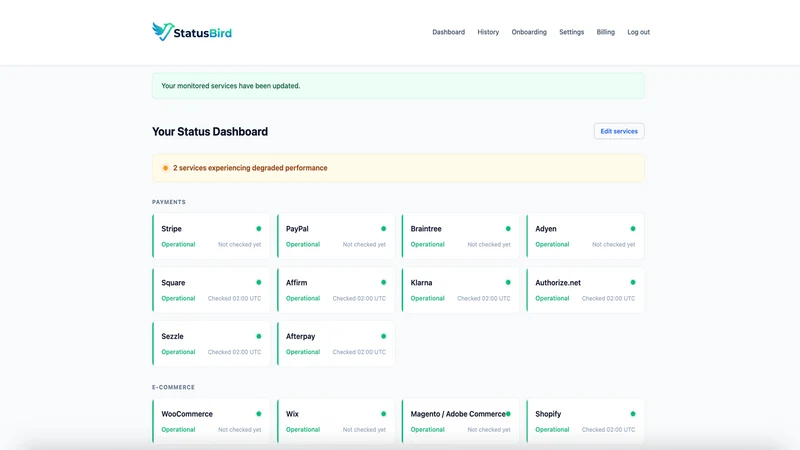This screenshot has width=800, height=450.
Task: Click the green status dot on PayPal card
Action: 384,229
